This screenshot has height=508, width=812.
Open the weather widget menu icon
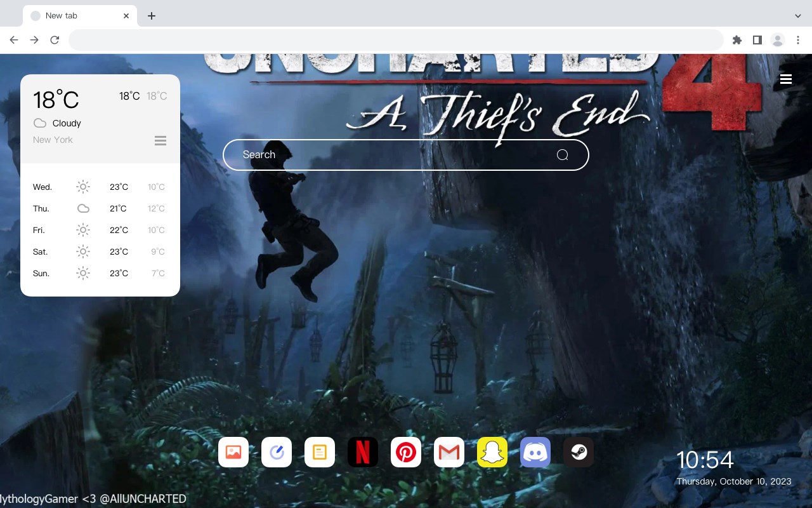[x=160, y=140]
